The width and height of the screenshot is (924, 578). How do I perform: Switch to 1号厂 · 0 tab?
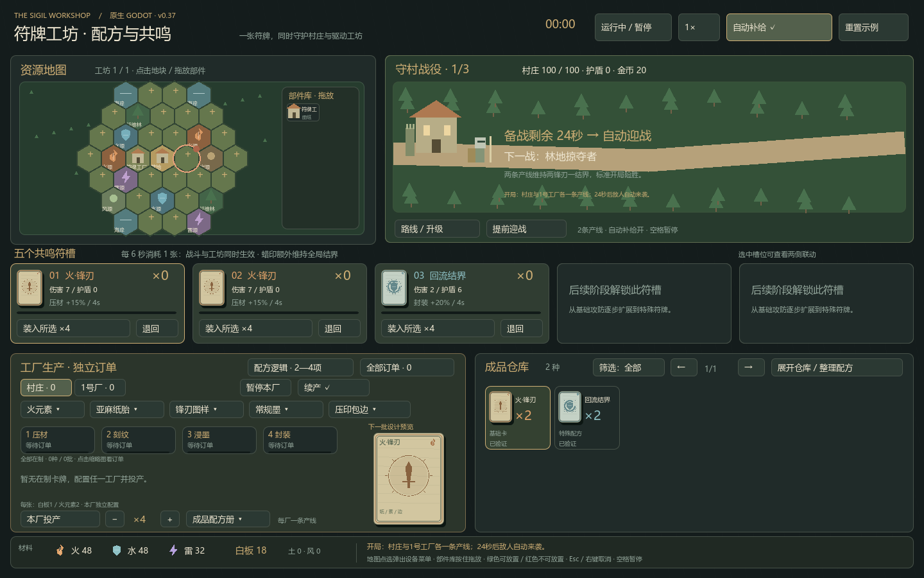tap(99, 387)
